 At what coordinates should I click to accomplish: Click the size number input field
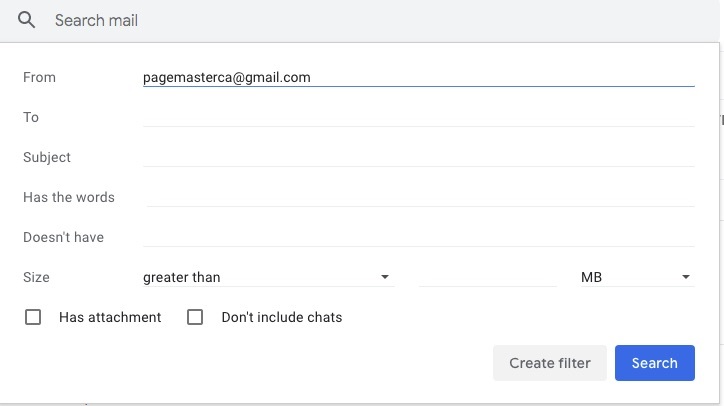coord(487,277)
